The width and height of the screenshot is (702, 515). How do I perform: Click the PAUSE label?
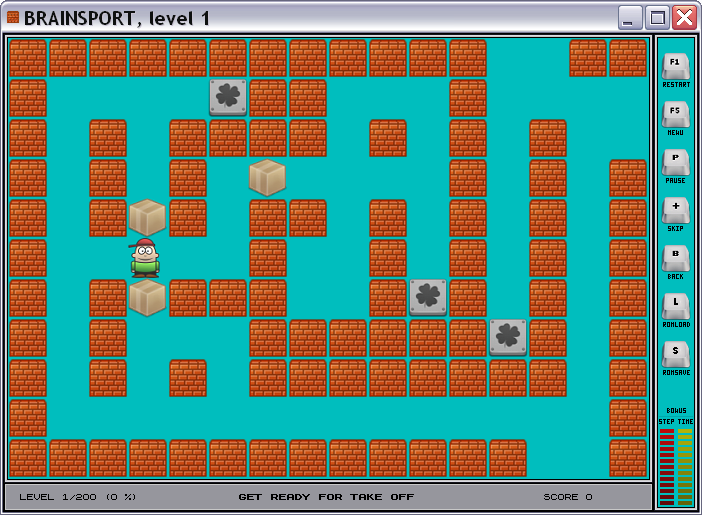[676, 180]
